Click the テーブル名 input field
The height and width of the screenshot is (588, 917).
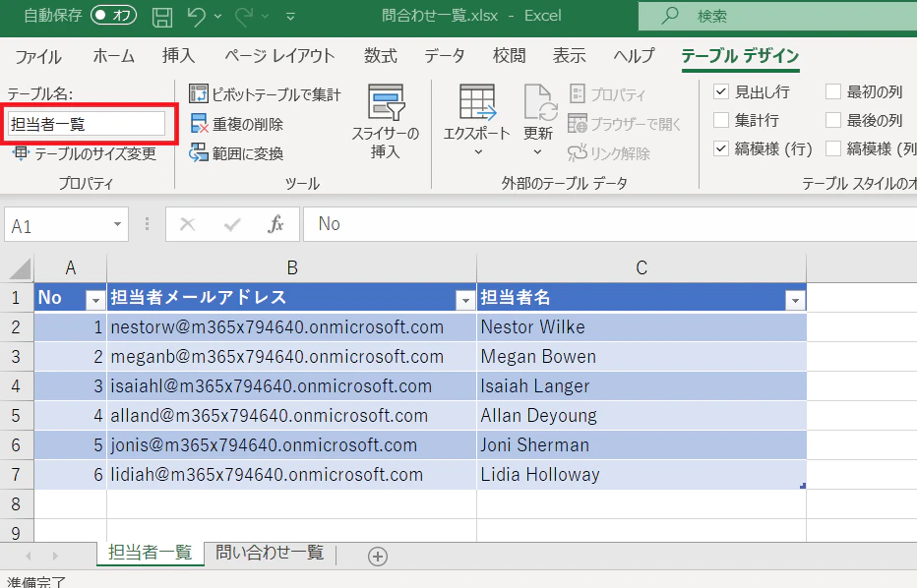point(87,124)
